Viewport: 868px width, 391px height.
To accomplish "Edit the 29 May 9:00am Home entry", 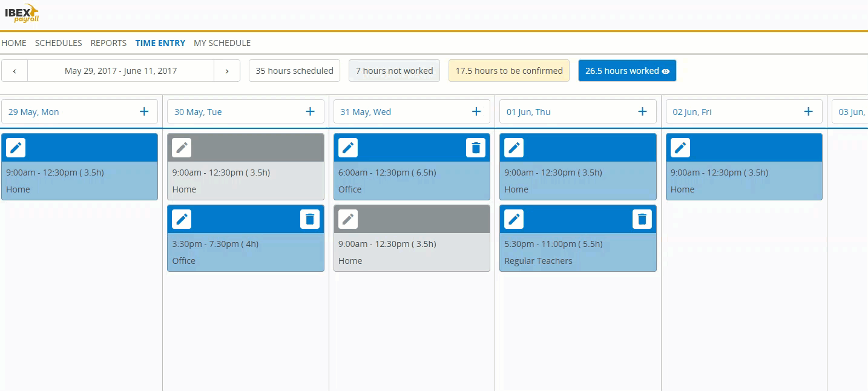I will click(16, 148).
